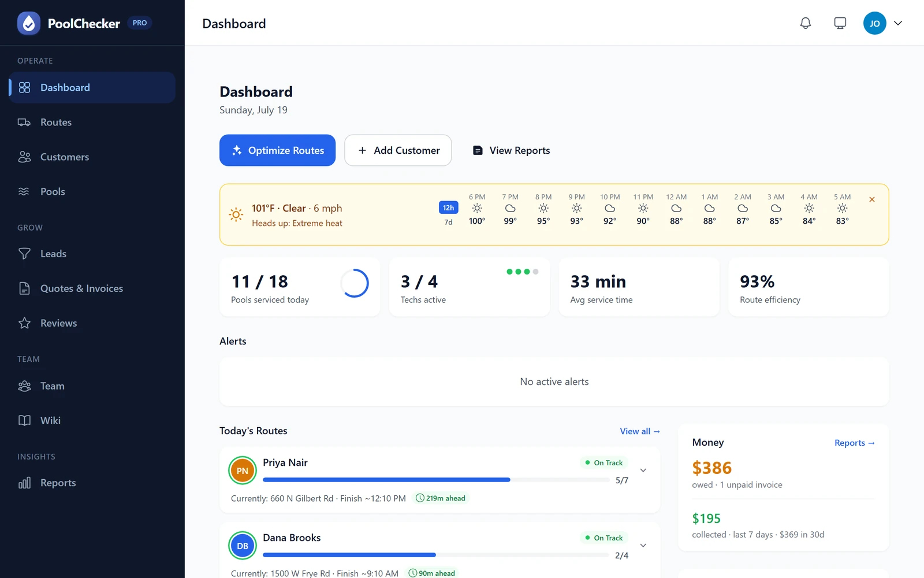Click the 6 PM sun forecast icon
Viewport: 924px width, 578px height.
pos(477,208)
